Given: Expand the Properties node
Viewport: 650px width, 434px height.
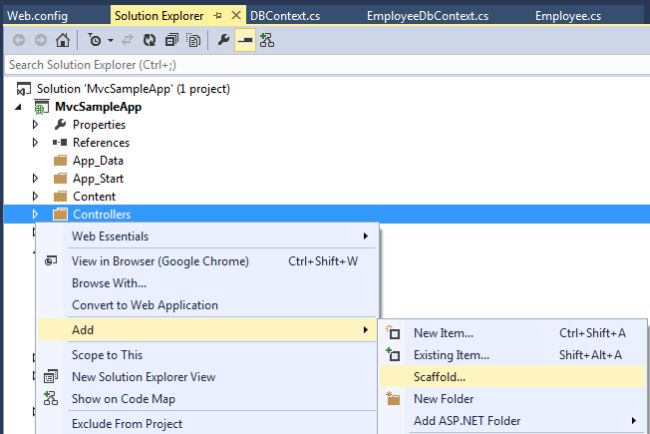Looking at the screenshot, I should [x=35, y=124].
